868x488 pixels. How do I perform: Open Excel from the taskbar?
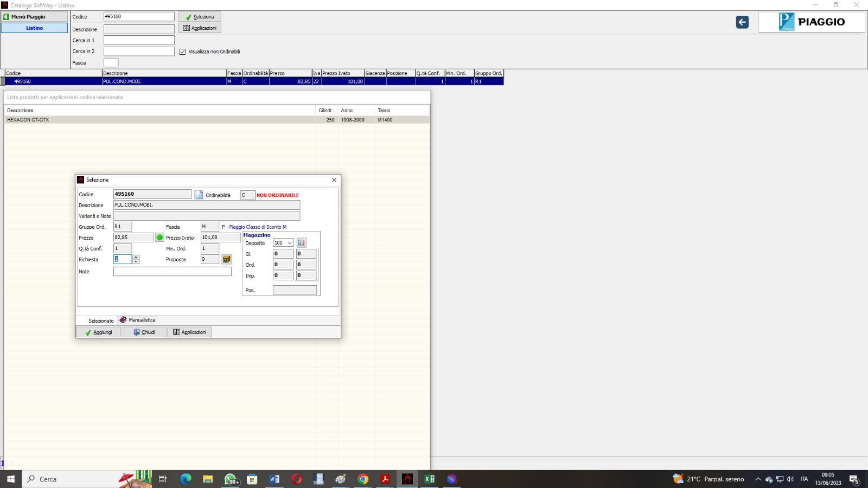429,479
